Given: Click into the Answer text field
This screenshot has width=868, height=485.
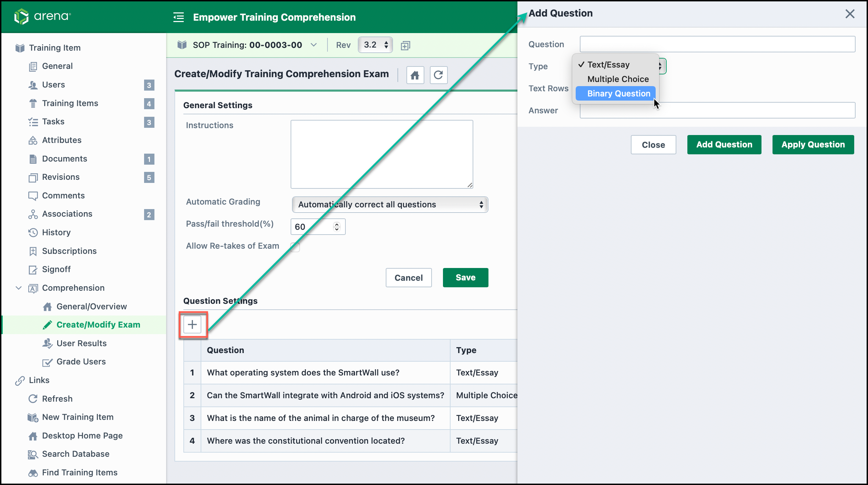Looking at the screenshot, I should [717, 110].
